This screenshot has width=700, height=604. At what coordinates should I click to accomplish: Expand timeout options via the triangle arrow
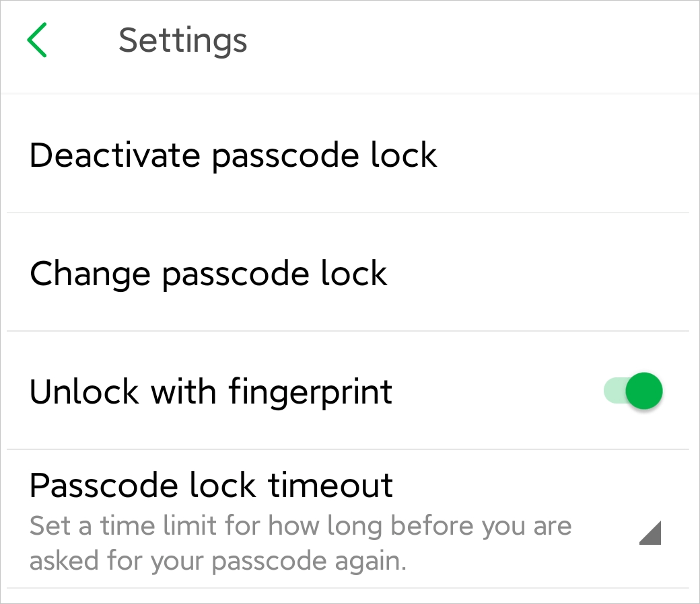click(650, 533)
